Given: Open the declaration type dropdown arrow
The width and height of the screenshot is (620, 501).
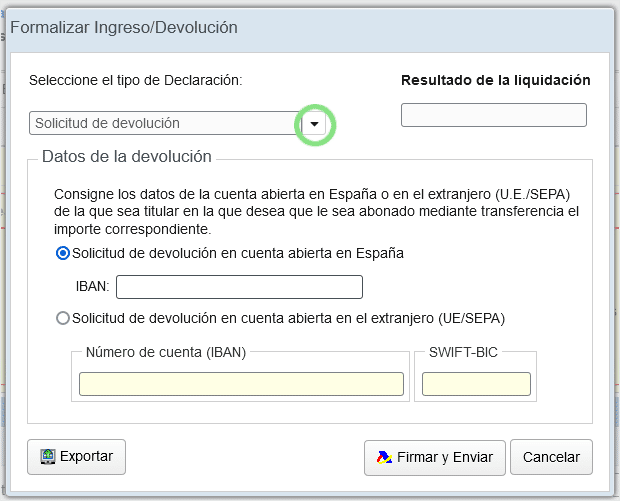Looking at the screenshot, I should 314,124.
